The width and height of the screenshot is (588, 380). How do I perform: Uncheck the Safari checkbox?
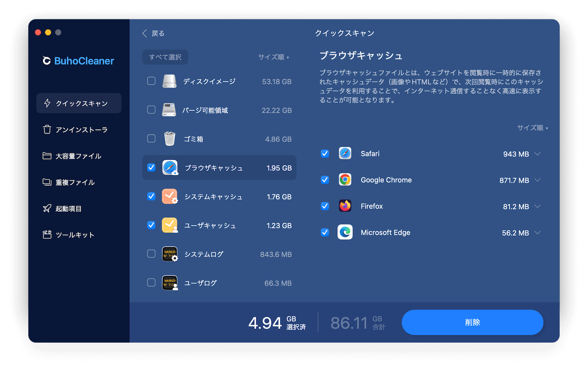coord(325,153)
